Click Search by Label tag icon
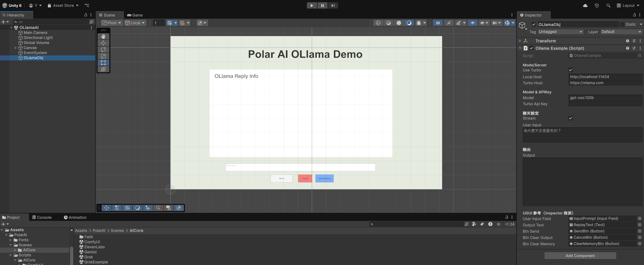The image size is (644, 265). click(x=482, y=224)
